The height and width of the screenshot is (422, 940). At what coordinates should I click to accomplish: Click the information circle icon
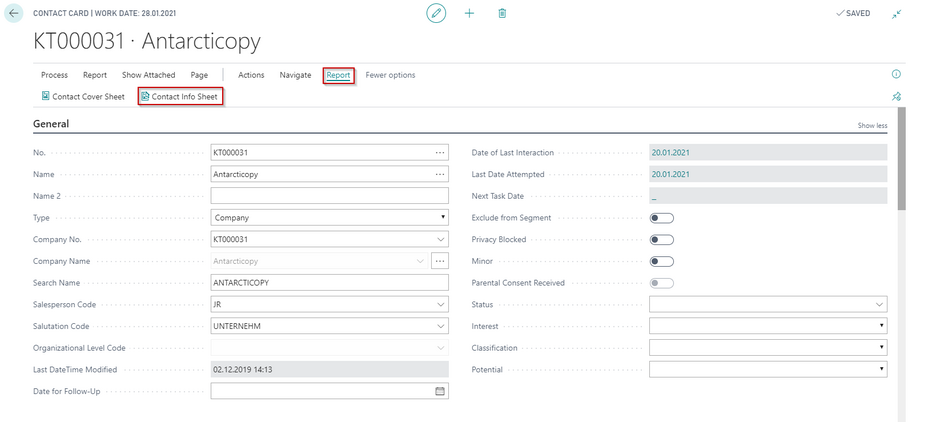(x=896, y=75)
